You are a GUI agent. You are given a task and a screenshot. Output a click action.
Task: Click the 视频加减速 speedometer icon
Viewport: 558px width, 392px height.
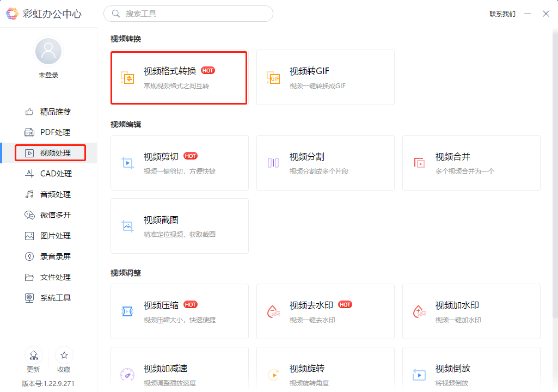pyautogui.click(x=127, y=375)
